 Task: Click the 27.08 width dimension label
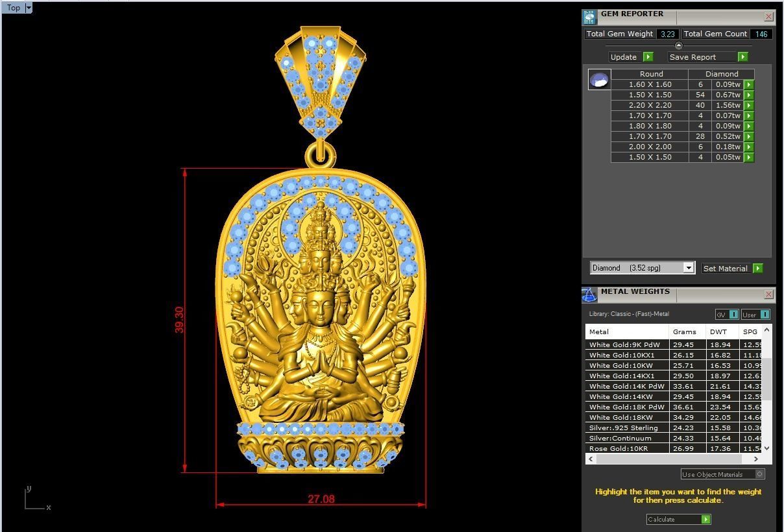(321, 499)
